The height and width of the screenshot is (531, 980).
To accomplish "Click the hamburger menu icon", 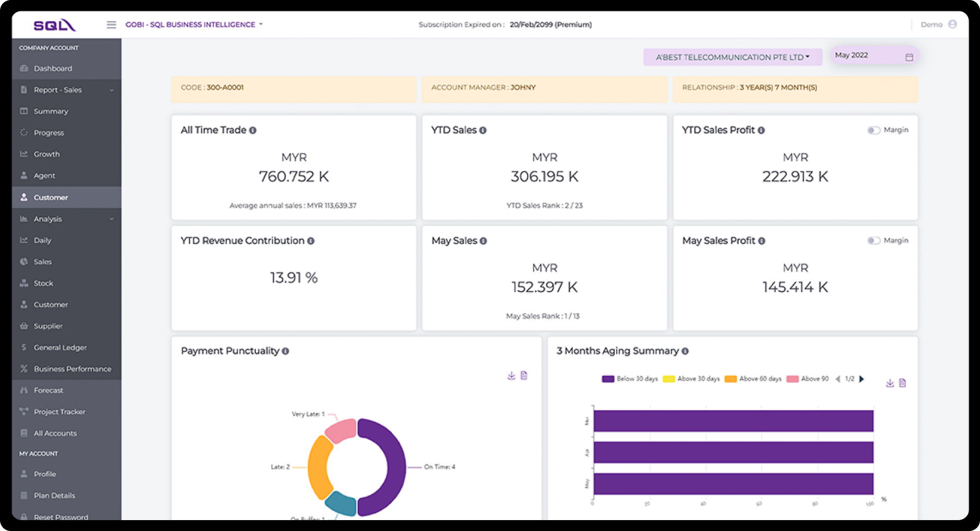I will (111, 25).
